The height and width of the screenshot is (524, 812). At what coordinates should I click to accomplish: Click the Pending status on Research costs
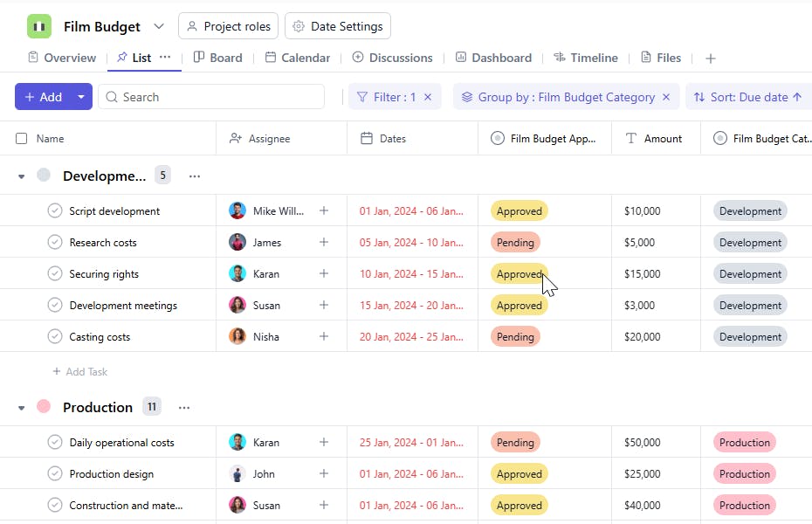[515, 242]
